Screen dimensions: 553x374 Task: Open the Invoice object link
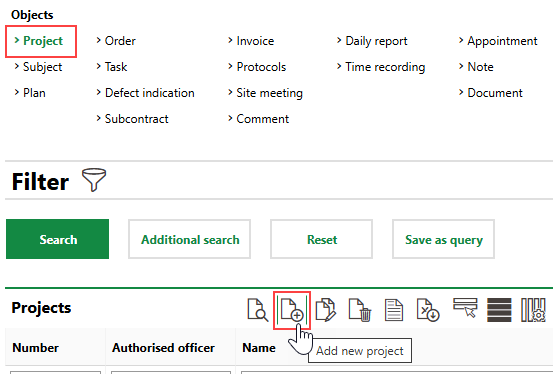(x=255, y=41)
